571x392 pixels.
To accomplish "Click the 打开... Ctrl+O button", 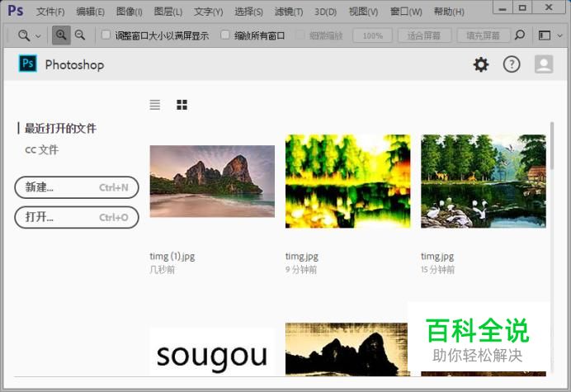I will click(x=77, y=217).
